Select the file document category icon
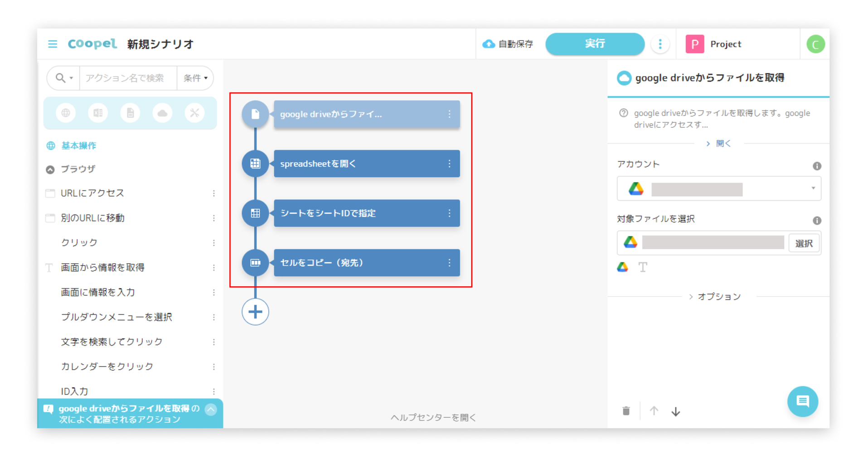Viewport: 868px width, 453px height. (130, 113)
